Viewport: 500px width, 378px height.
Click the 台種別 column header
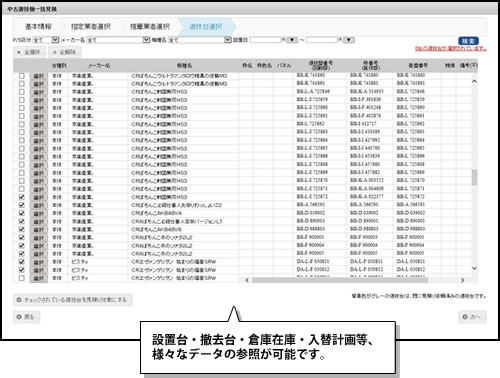pos(59,66)
